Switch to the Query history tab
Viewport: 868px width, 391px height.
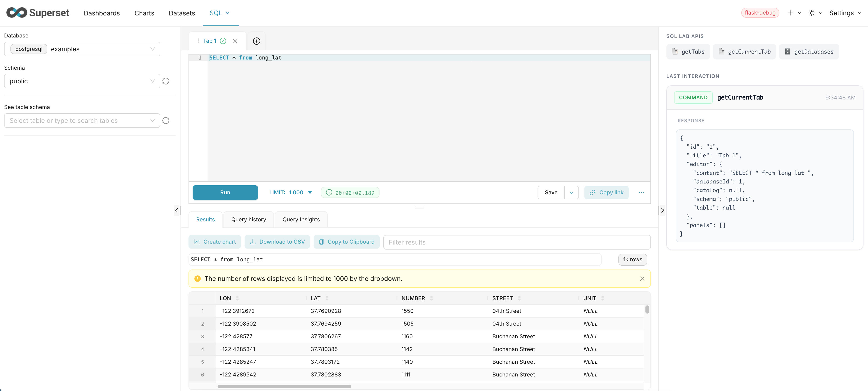(x=249, y=219)
